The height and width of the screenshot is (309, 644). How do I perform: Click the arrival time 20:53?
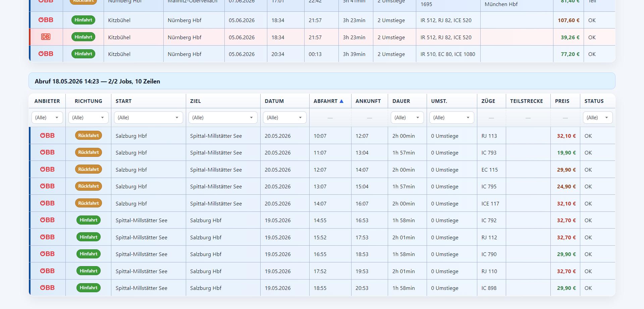tap(362, 288)
